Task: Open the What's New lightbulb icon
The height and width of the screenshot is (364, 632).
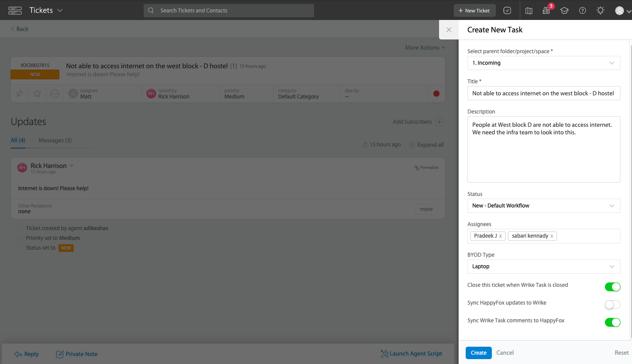Action: click(x=600, y=10)
